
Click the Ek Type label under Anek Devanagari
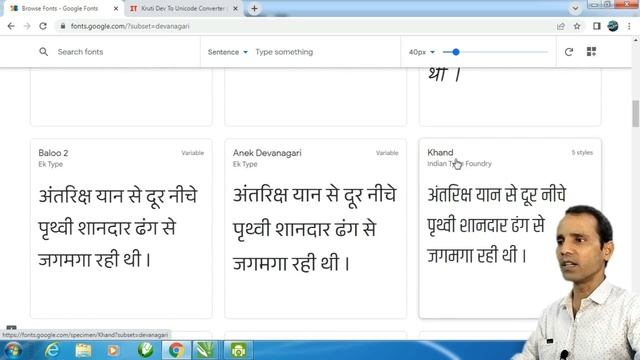[x=245, y=164]
